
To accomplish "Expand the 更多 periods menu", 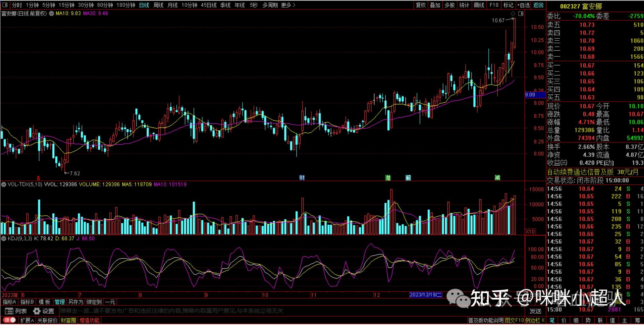I will coord(288,5).
